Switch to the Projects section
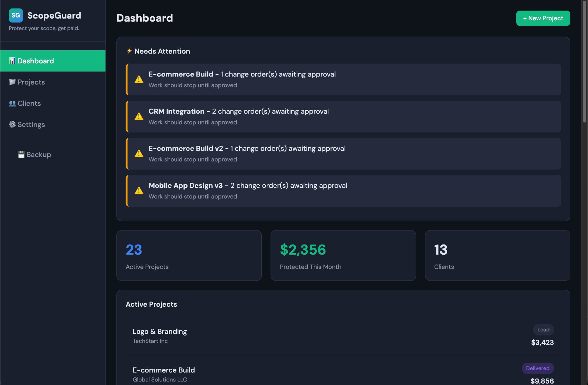The height and width of the screenshot is (385, 588). [31, 82]
